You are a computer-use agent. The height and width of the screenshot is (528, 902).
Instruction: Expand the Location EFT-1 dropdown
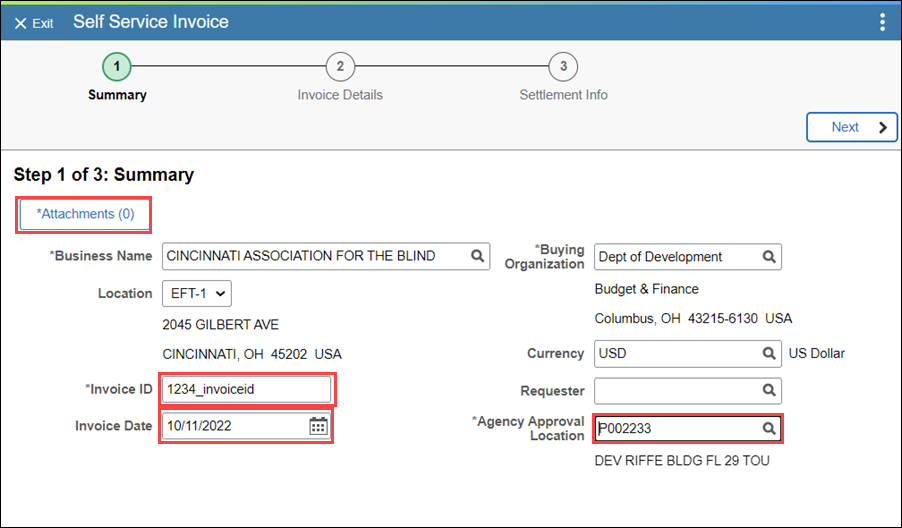click(197, 293)
